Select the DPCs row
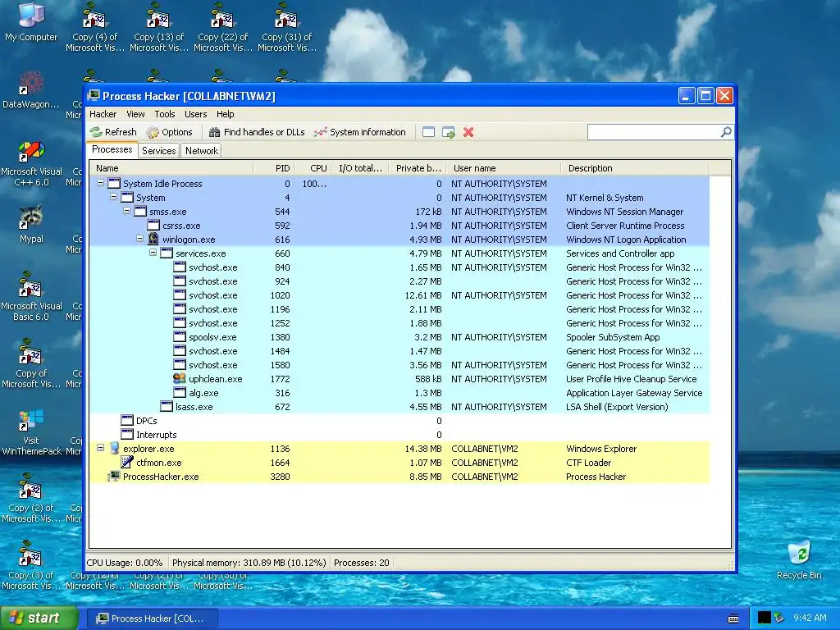The width and height of the screenshot is (840, 630). tap(399, 421)
